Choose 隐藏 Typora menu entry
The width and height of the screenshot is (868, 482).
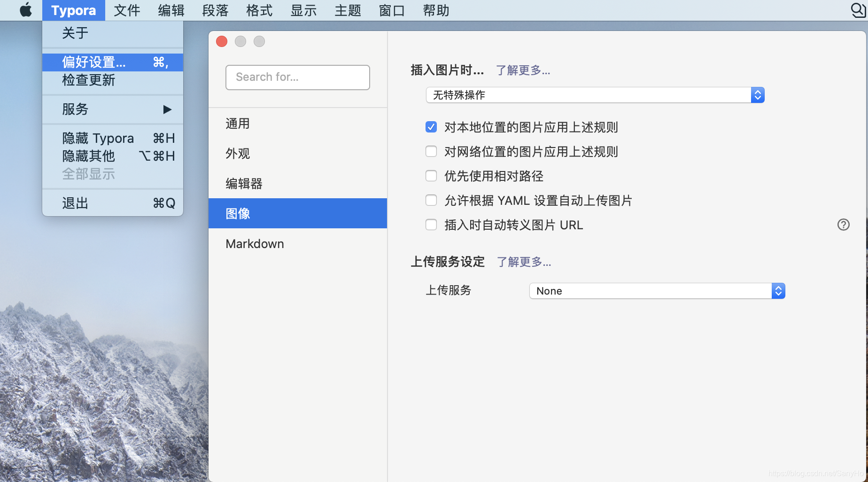tap(113, 138)
